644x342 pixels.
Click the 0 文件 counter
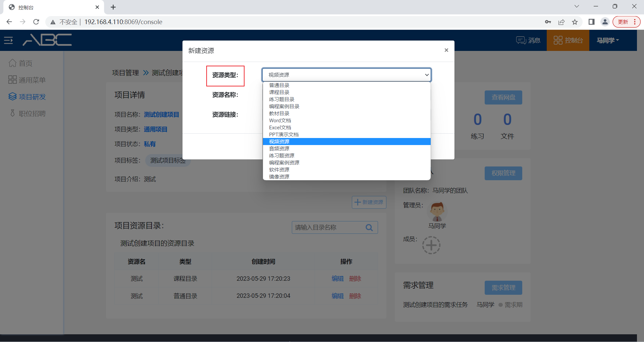point(507,127)
